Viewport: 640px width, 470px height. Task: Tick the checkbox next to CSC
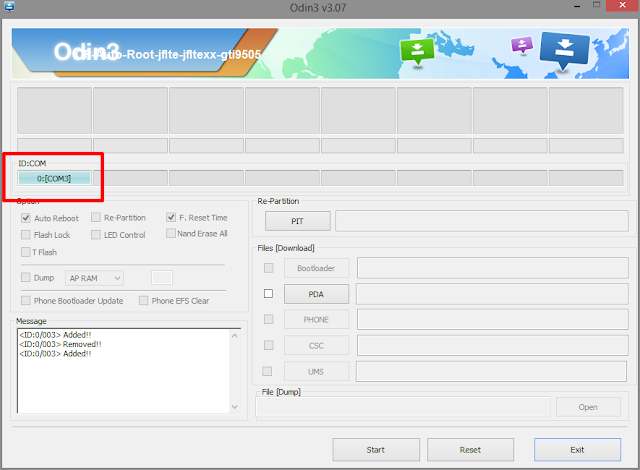(269, 345)
